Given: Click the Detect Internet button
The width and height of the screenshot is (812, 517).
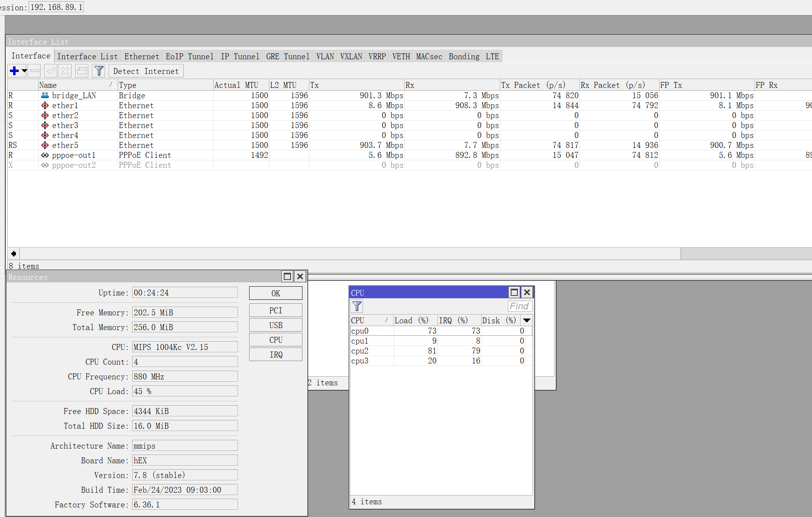Looking at the screenshot, I should pos(146,71).
